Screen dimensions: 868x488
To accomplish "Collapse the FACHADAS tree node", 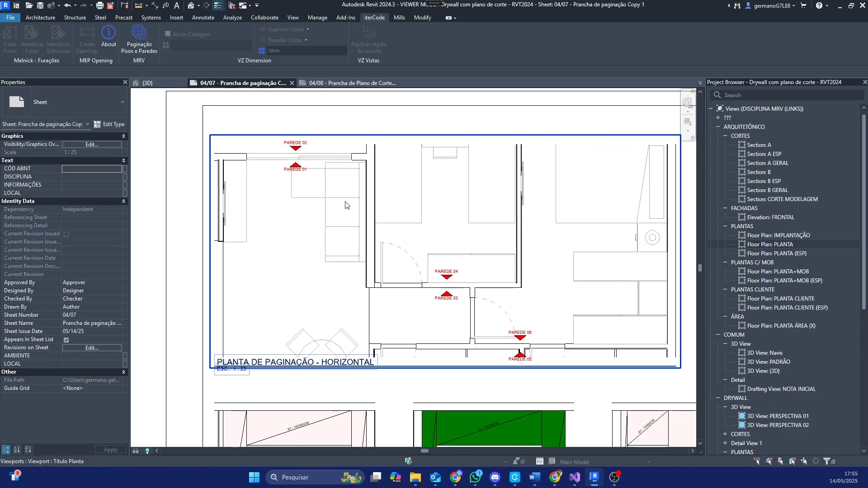I will pos(725,208).
